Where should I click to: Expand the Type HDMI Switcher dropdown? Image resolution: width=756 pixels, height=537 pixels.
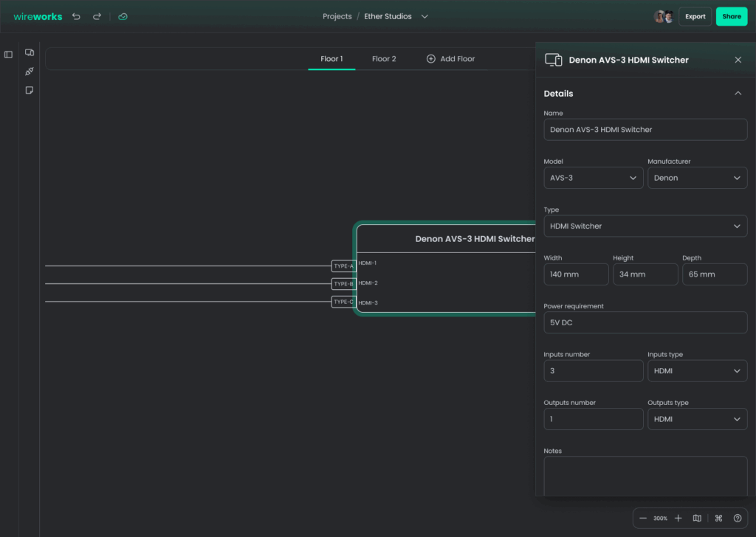point(645,226)
